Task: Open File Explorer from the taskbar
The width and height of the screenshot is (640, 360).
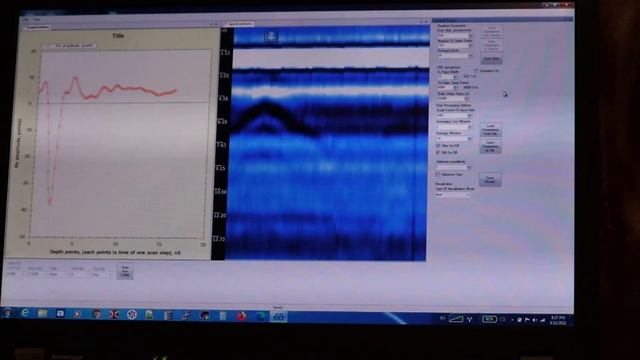Action: (x=42, y=313)
